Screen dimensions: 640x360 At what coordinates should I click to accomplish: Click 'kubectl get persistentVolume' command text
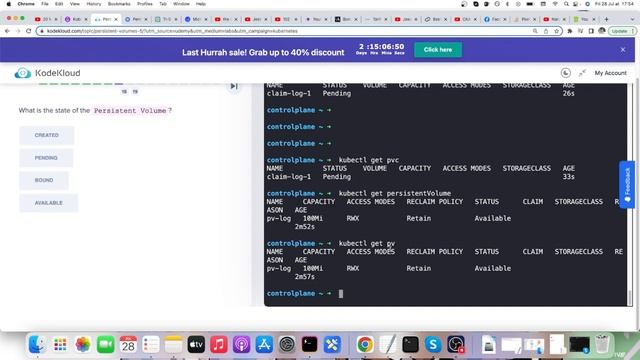395,193
